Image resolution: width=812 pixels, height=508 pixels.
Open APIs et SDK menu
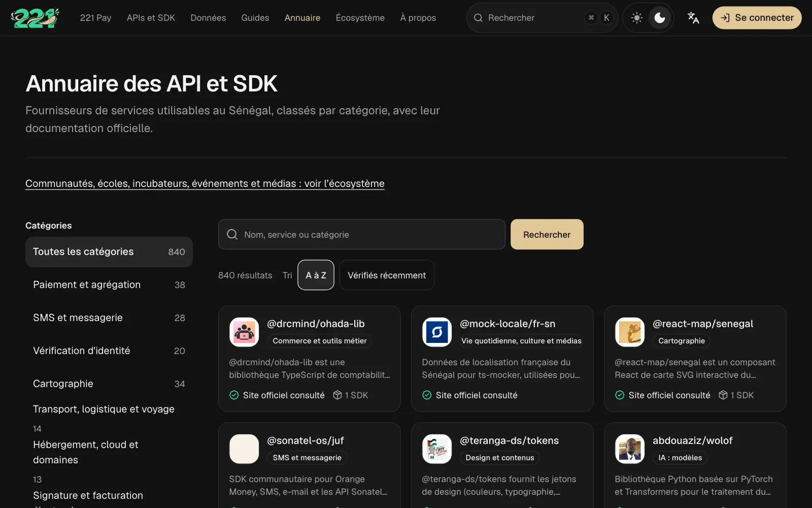point(151,18)
